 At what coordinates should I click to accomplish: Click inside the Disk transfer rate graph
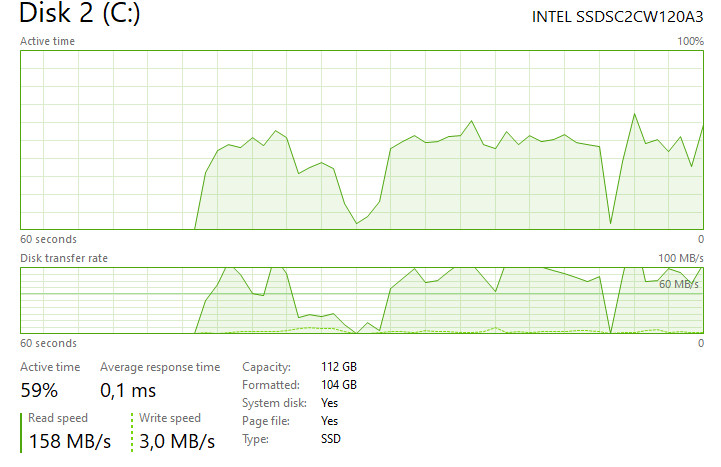tap(360, 300)
